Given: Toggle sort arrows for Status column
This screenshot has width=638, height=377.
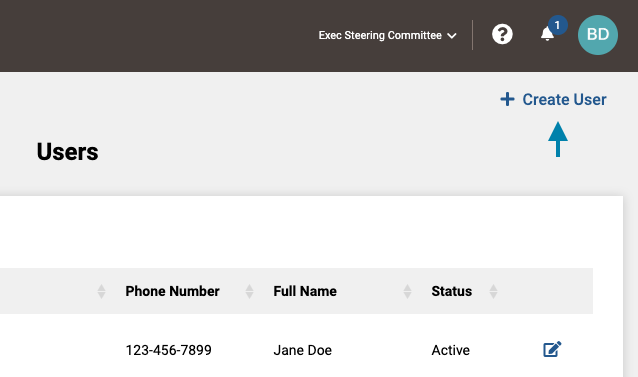Looking at the screenshot, I should pos(493,291).
